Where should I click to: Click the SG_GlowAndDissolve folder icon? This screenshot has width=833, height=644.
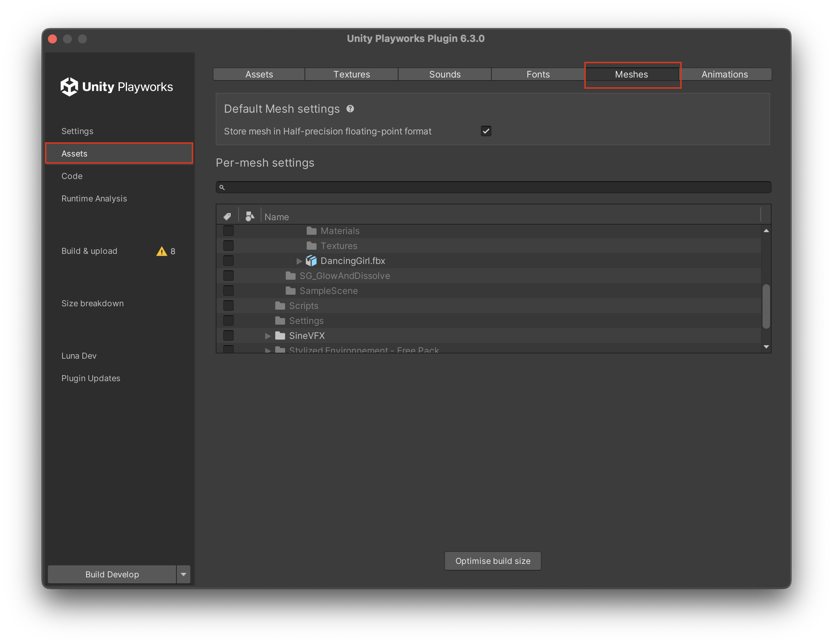[x=291, y=276]
